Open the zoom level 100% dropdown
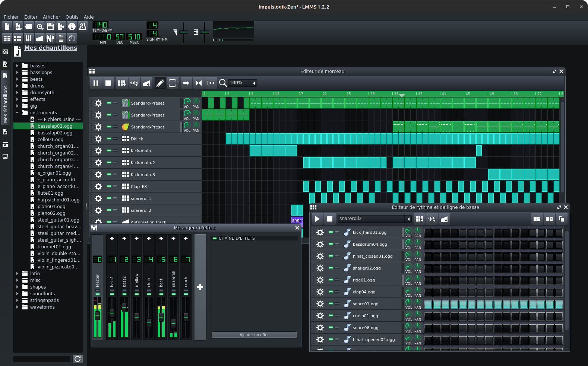 click(x=254, y=83)
